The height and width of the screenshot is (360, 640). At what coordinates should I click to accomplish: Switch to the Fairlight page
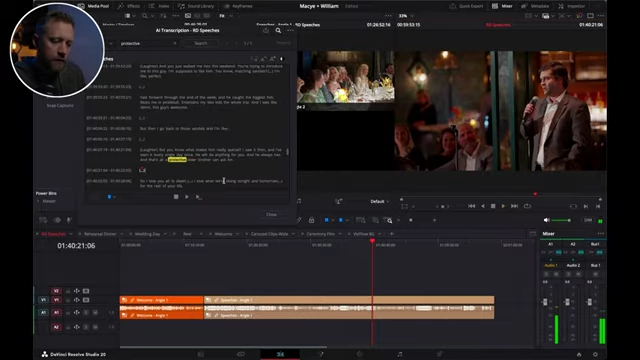coord(400,354)
